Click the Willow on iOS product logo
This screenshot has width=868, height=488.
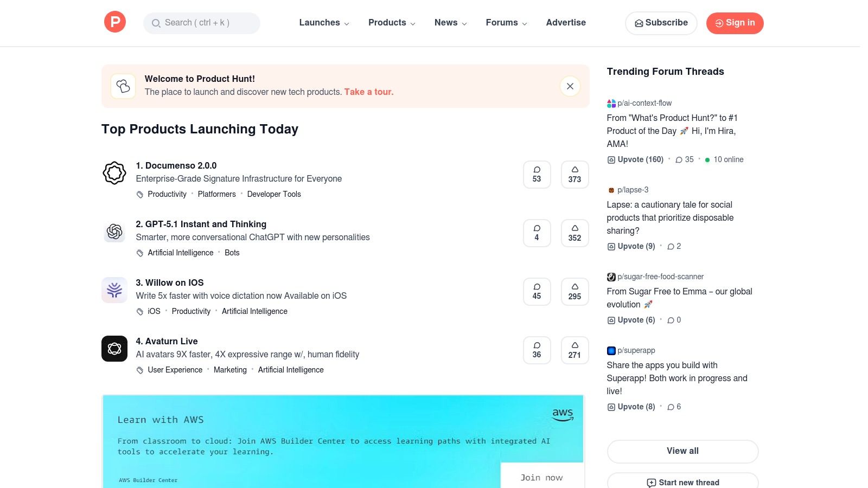click(x=114, y=290)
